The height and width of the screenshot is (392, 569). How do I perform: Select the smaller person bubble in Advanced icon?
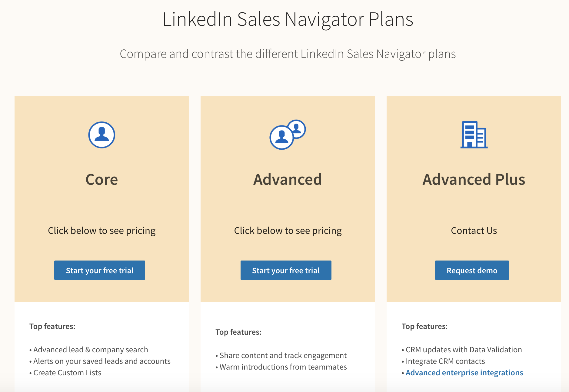[x=297, y=129]
